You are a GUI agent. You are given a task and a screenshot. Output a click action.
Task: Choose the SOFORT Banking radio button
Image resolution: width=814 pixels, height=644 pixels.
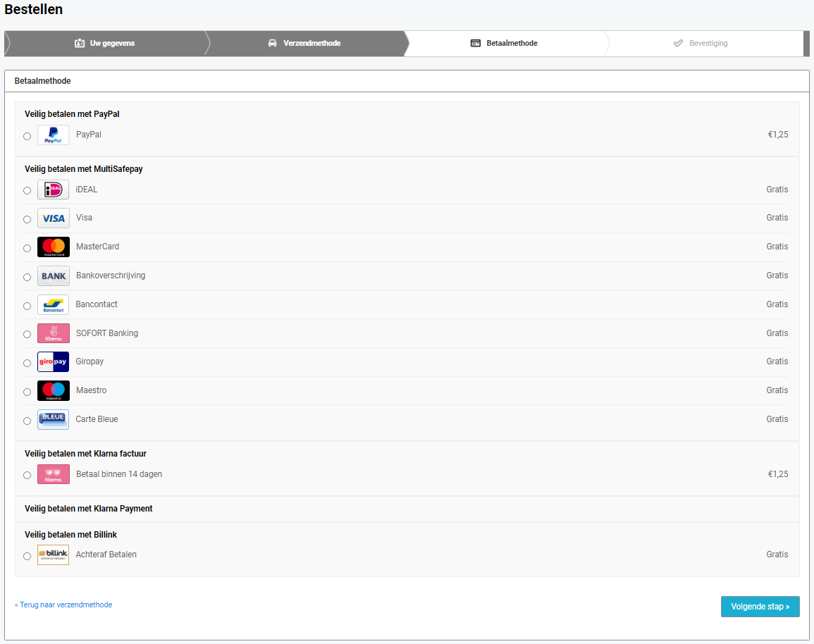click(x=27, y=335)
